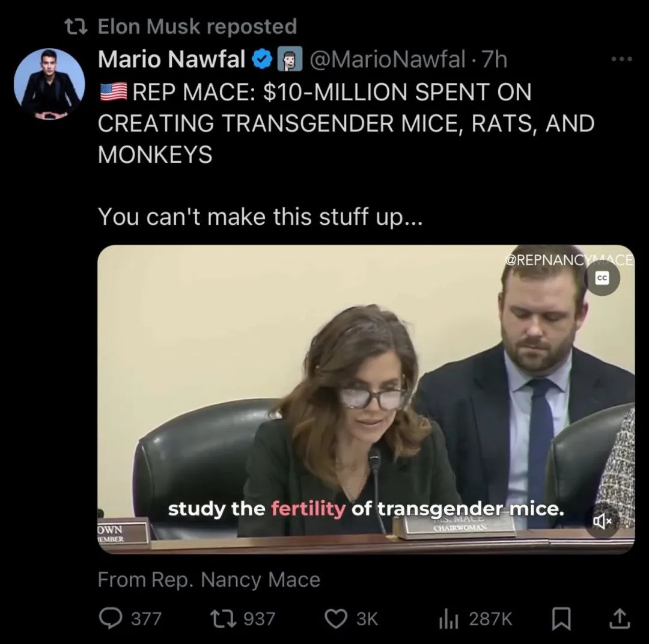Click the repost arrows icon beside Elon Musk

[76, 26]
